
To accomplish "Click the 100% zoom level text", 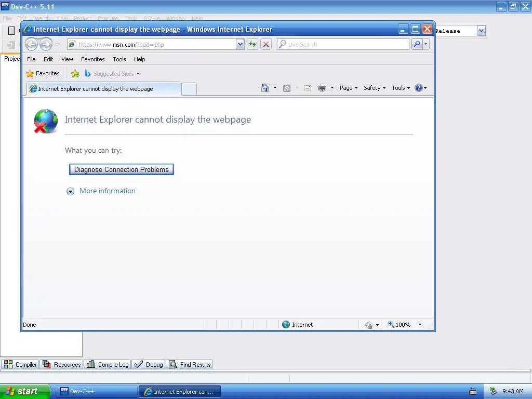I will 403,325.
